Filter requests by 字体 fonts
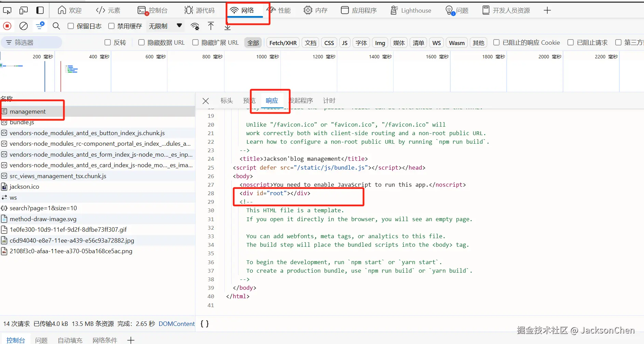The image size is (644, 344). point(361,43)
